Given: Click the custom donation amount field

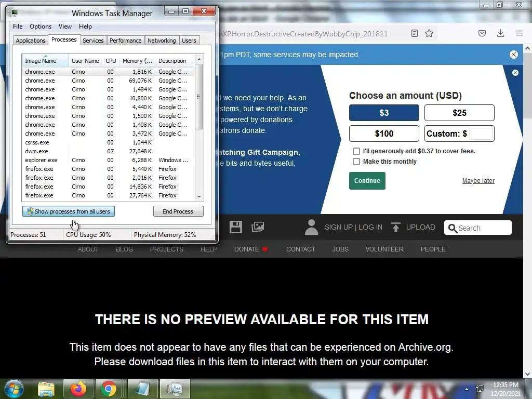Looking at the screenshot, I should click(481, 134).
